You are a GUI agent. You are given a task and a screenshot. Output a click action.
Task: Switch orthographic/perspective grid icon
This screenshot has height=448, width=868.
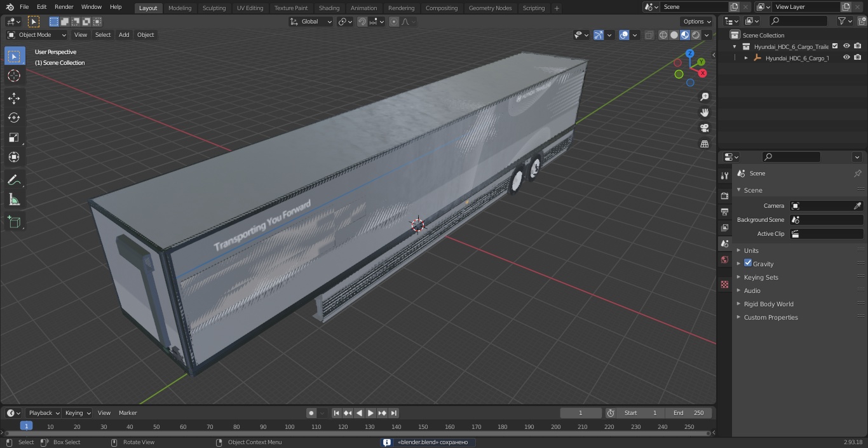coord(704,144)
